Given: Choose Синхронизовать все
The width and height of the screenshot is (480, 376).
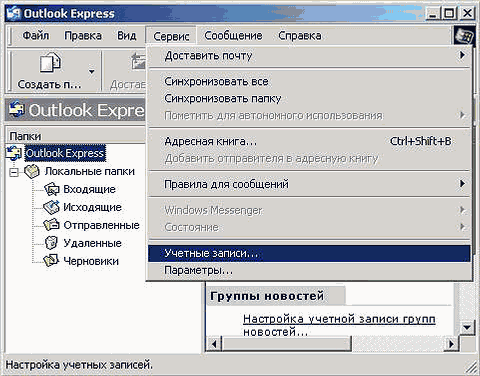Looking at the screenshot, I should (309, 81).
